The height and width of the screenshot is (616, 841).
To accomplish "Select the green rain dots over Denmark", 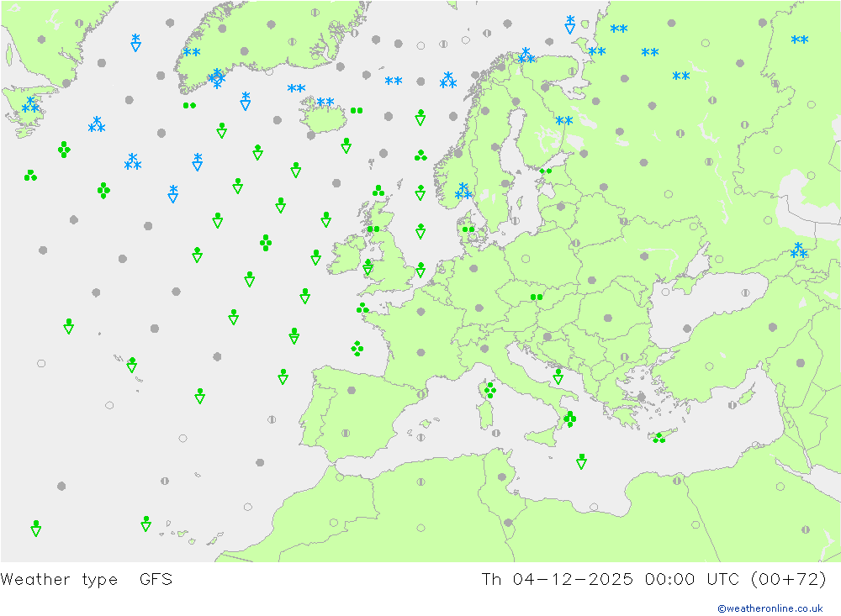I will [x=468, y=229].
